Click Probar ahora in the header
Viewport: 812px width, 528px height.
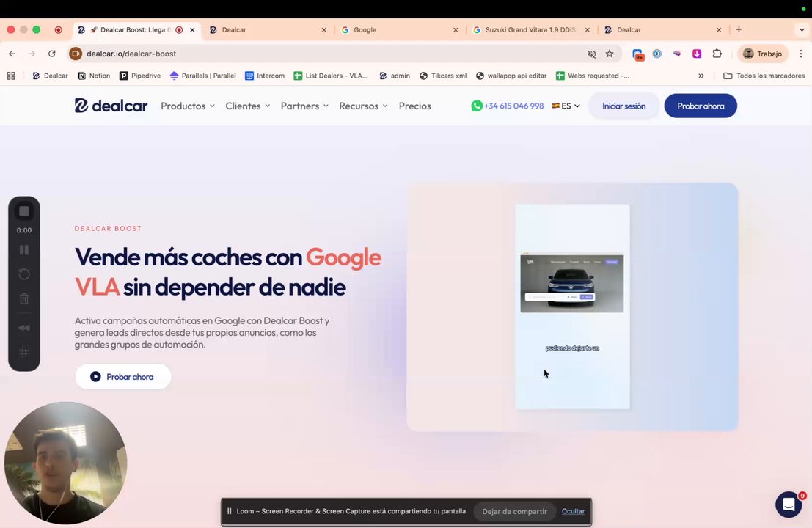point(701,106)
